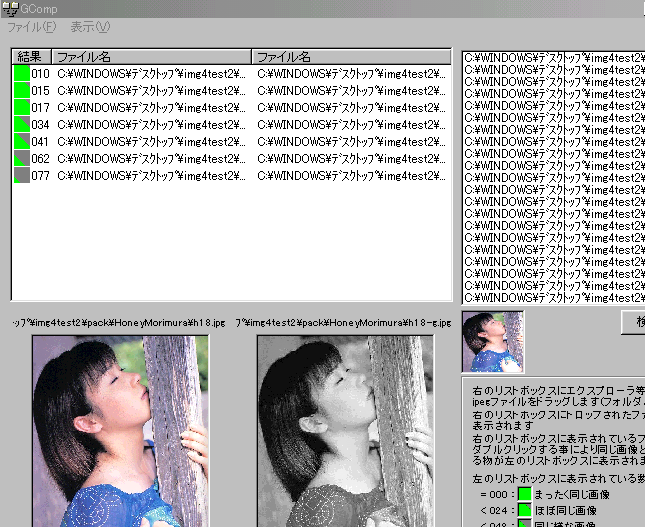Open the ファイル(F) menu
This screenshot has width=645, height=527.
pyautogui.click(x=31, y=27)
